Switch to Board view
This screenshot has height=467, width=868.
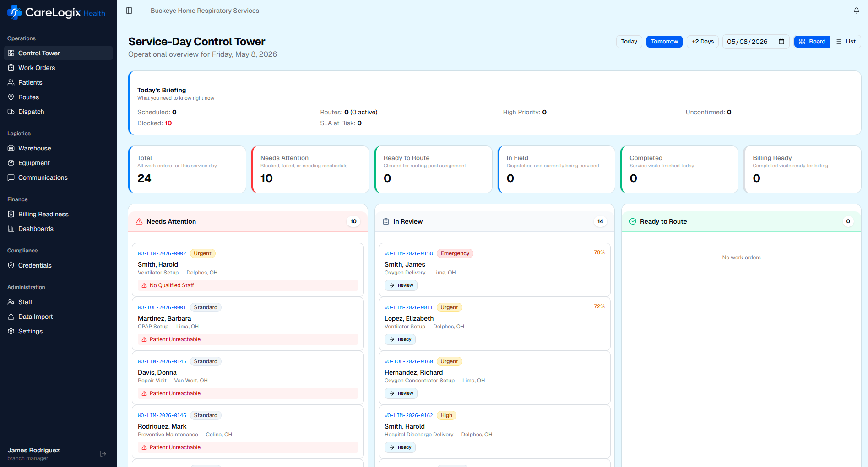coord(812,42)
